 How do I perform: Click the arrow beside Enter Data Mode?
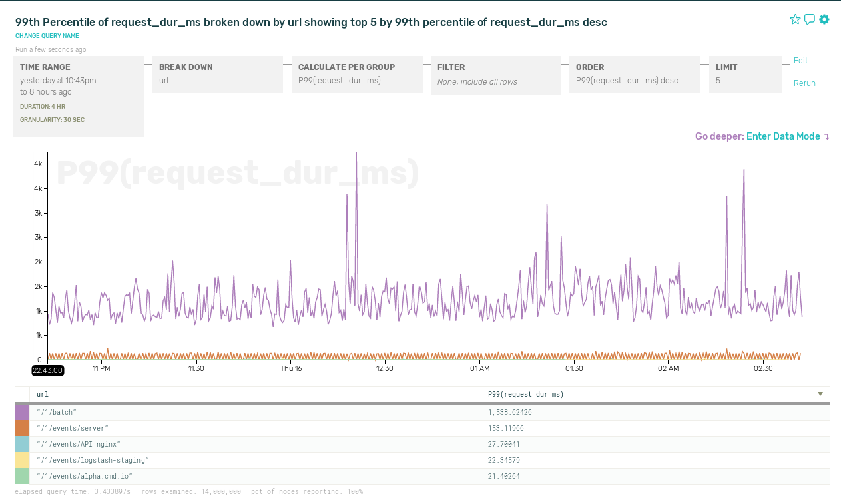click(x=827, y=137)
